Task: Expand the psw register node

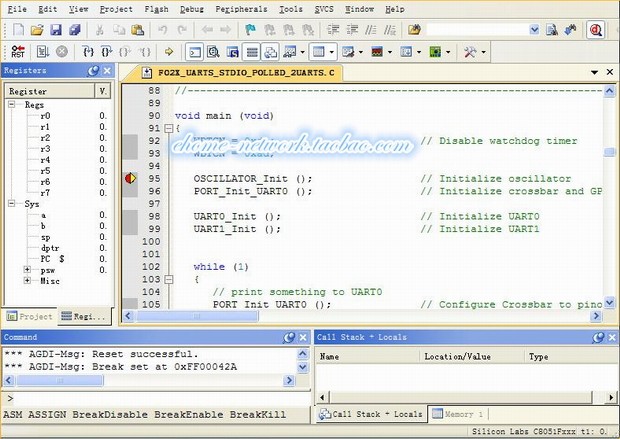Action: click(27, 270)
